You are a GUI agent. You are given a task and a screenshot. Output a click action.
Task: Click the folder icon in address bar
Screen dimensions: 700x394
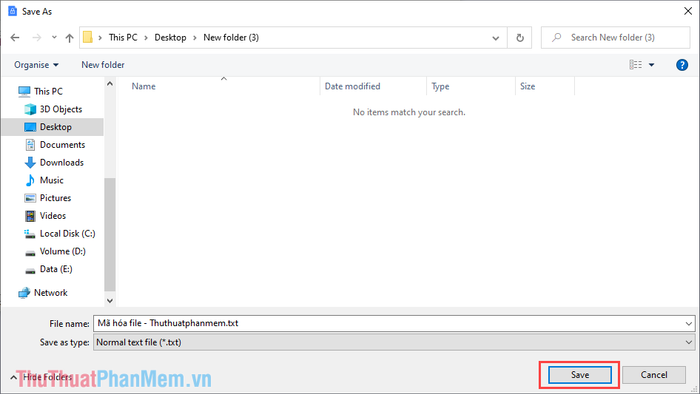[x=88, y=37]
